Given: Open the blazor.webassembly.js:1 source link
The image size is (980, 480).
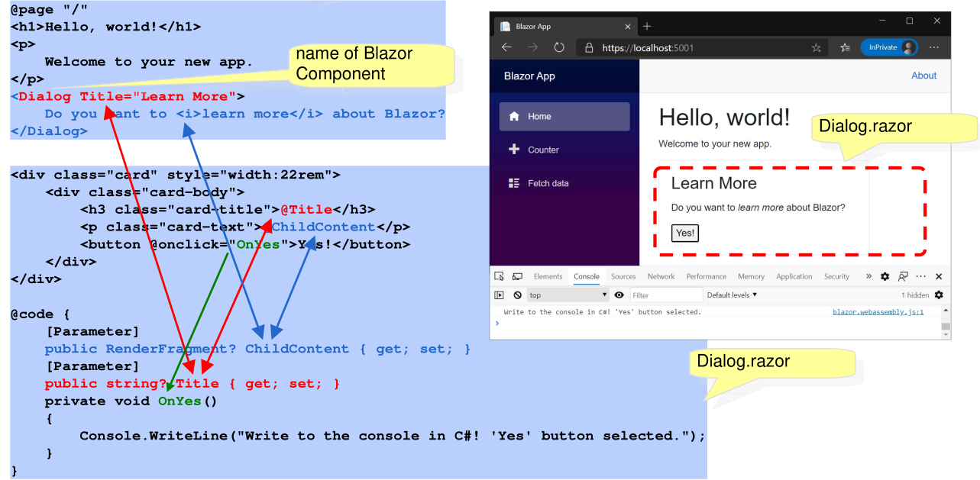Looking at the screenshot, I should [x=878, y=312].
